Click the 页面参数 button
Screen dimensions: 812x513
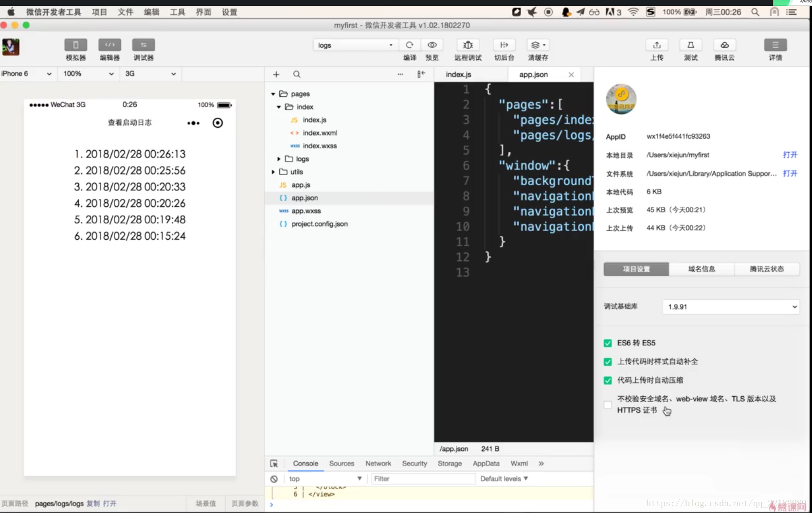245,504
